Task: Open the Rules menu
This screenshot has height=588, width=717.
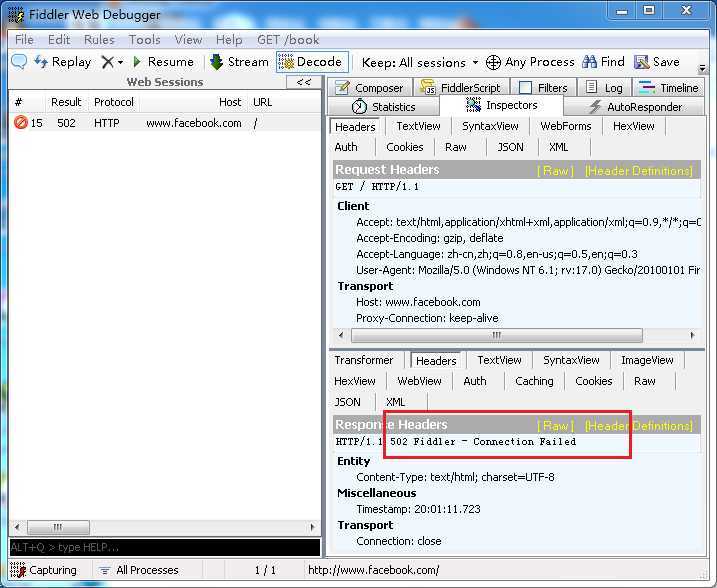Action: (99, 40)
